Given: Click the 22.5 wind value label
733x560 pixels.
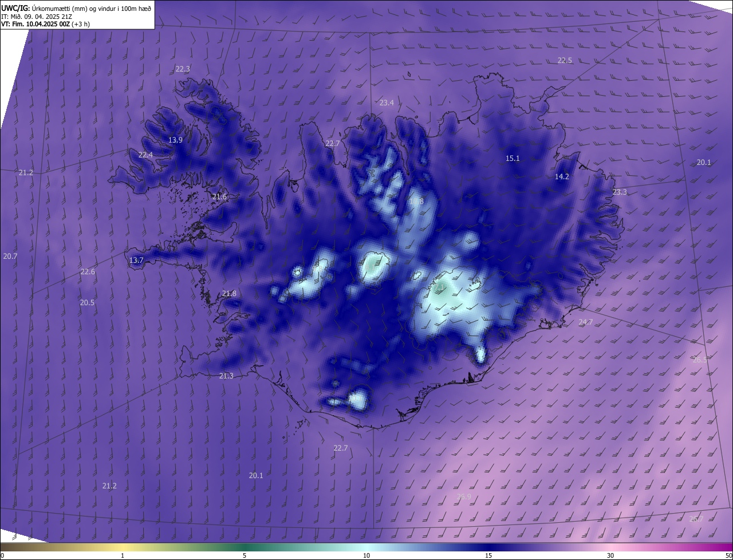Looking at the screenshot, I should [x=565, y=60].
